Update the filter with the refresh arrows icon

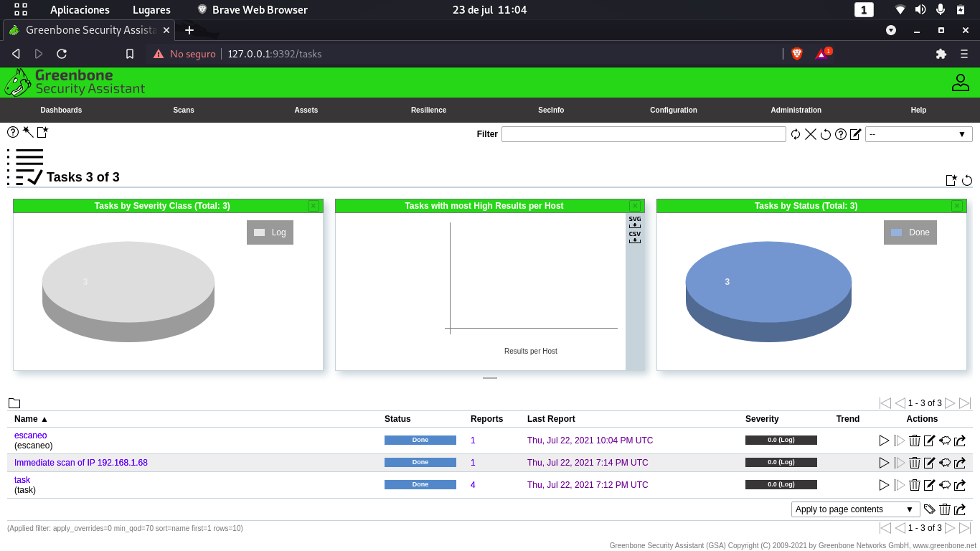pyautogui.click(x=796, y=134)
